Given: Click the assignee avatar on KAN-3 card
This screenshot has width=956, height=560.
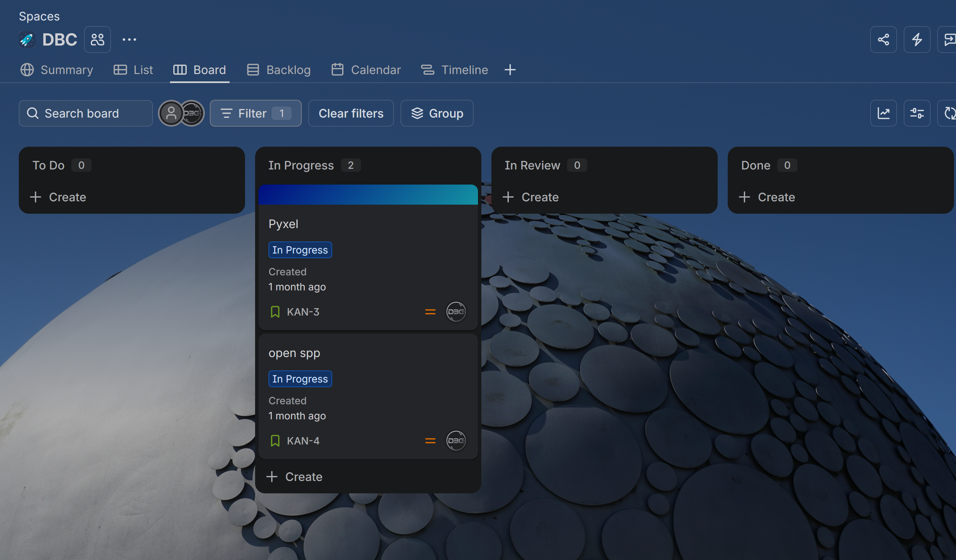Looking at the screenshot, I should pyautogui.click(x=456, y=312).
